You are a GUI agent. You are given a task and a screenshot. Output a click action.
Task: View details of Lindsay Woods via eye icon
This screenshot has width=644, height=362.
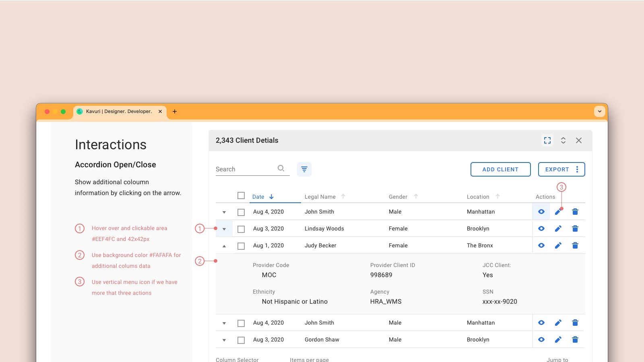[x=541, y=229]
